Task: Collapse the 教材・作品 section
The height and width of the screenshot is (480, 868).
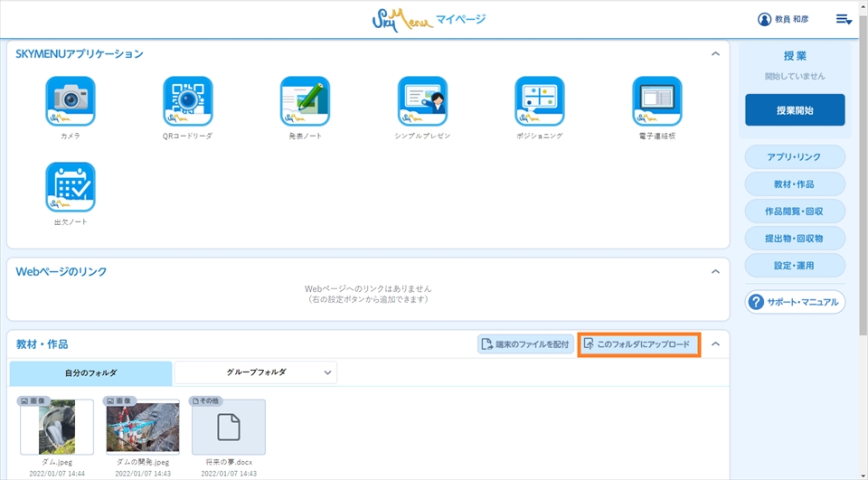Action: 715,344
